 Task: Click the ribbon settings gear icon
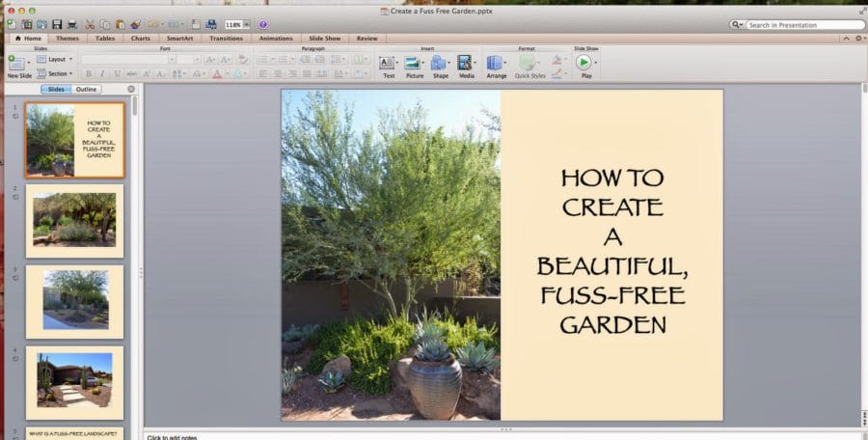[x=858, y=39]
